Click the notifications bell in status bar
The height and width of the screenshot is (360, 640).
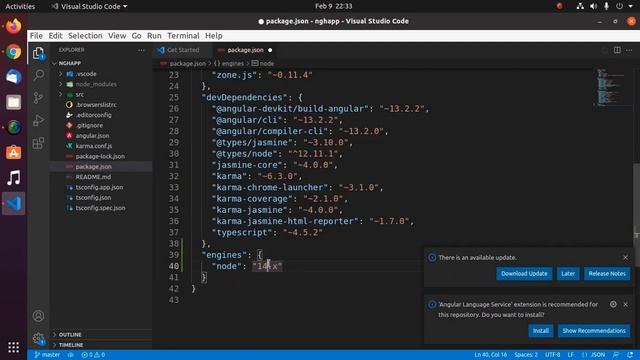[630, 355]
